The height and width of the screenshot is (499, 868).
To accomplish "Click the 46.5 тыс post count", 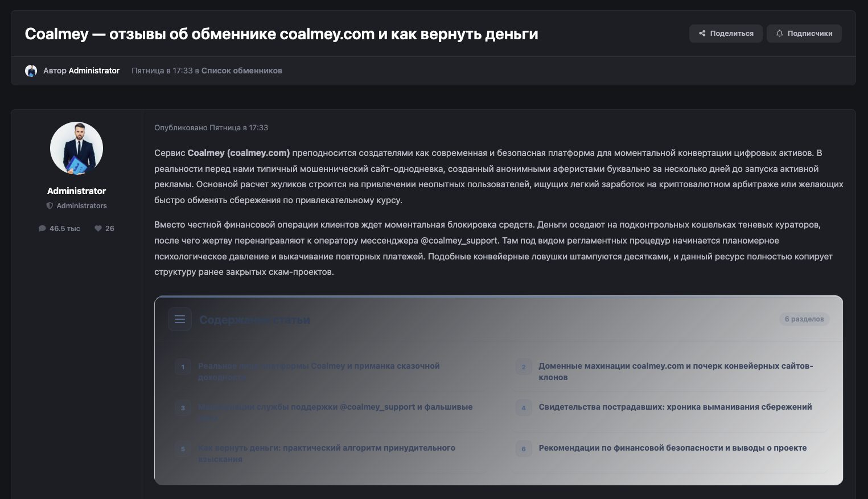I will (65, 228).
